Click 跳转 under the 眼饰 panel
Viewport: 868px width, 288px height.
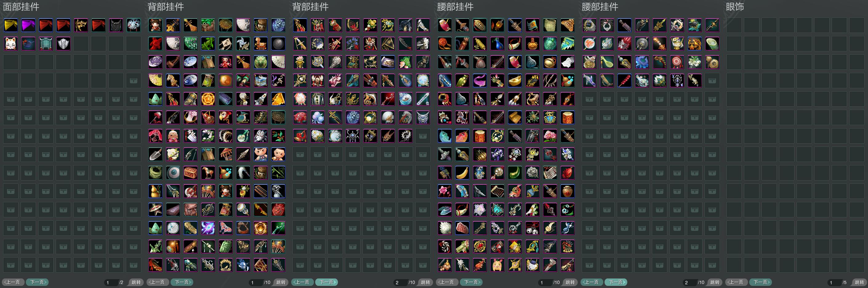click(x=859, y=282)
